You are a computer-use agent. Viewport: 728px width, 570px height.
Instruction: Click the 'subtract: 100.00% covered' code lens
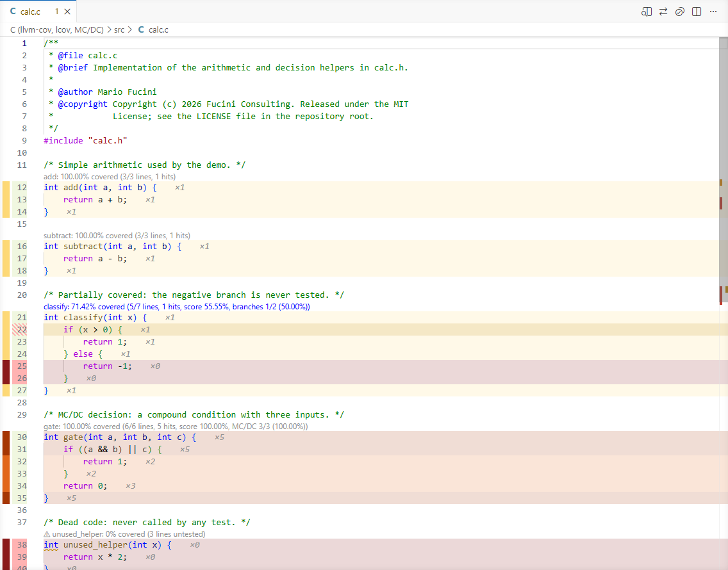(117, 235)
